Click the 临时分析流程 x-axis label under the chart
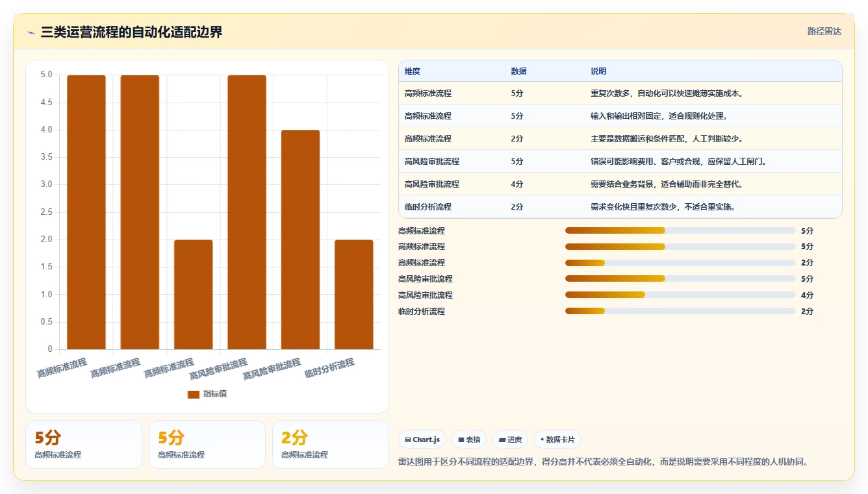The image size is (868, 494). 330,369
